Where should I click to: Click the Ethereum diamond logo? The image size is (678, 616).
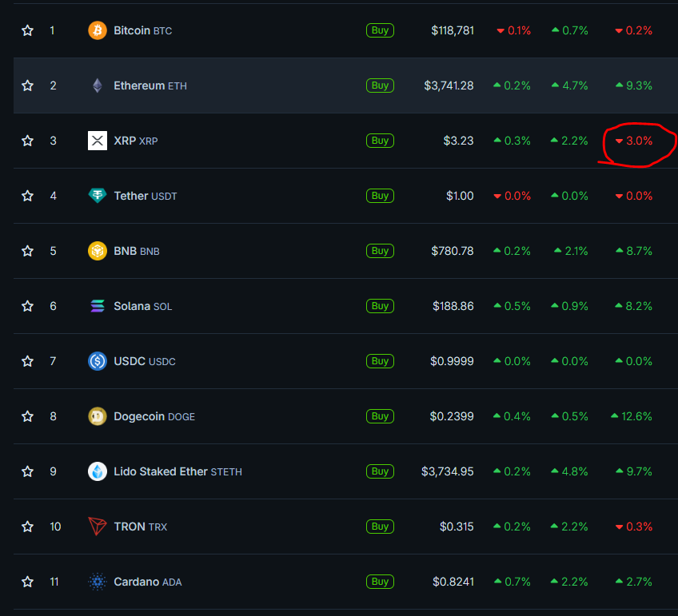(x=98, y=85)
